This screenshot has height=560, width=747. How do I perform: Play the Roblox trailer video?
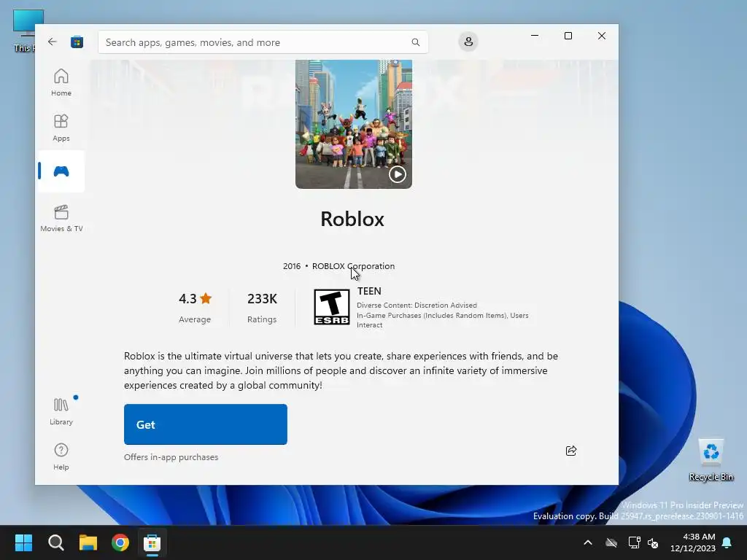(x=397, y=174)
